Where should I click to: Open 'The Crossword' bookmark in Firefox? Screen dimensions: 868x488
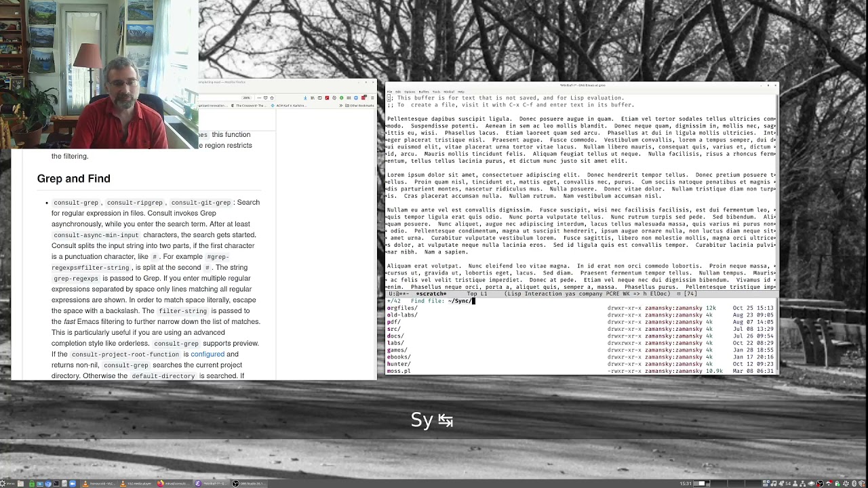(x=250, y=105)
